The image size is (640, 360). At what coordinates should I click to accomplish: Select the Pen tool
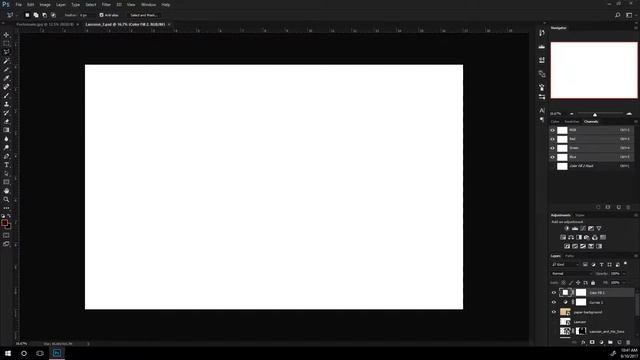(6, 156)
